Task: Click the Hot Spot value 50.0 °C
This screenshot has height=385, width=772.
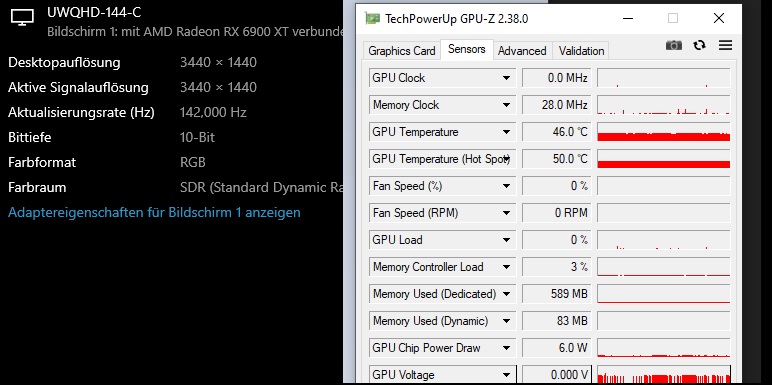Action: point(556,159)
